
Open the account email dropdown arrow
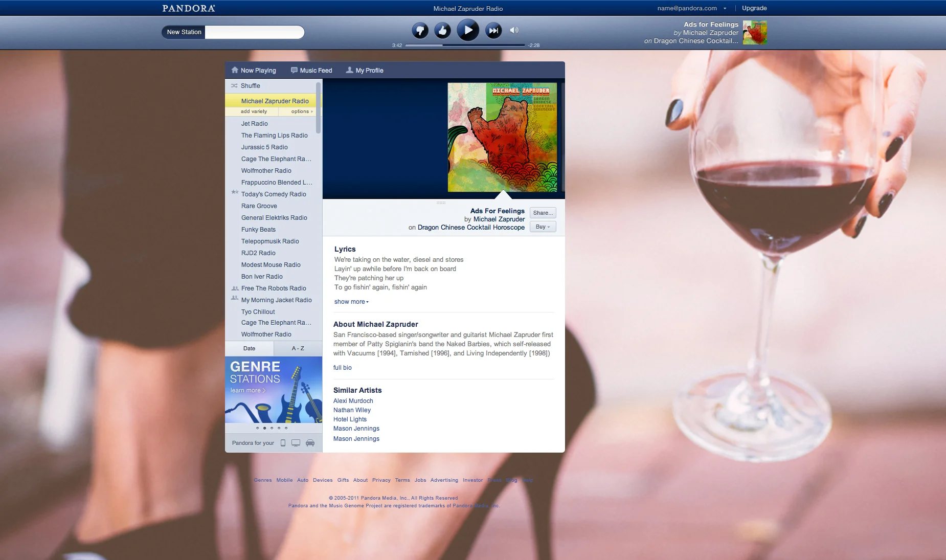tap(725, 8)
